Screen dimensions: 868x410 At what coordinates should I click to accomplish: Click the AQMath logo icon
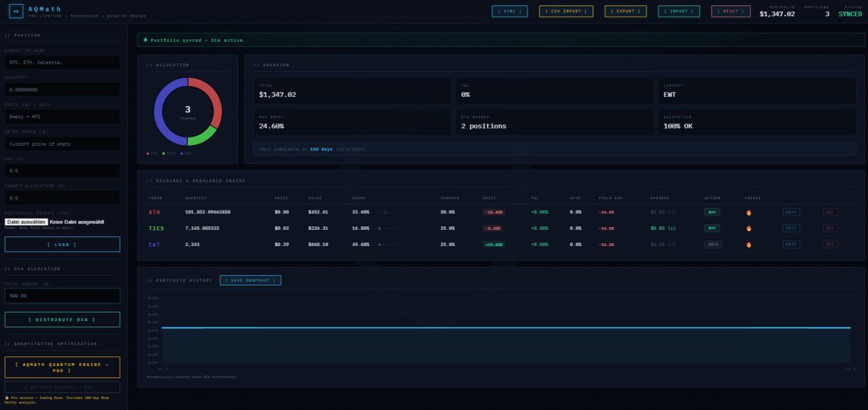(15, 12)
